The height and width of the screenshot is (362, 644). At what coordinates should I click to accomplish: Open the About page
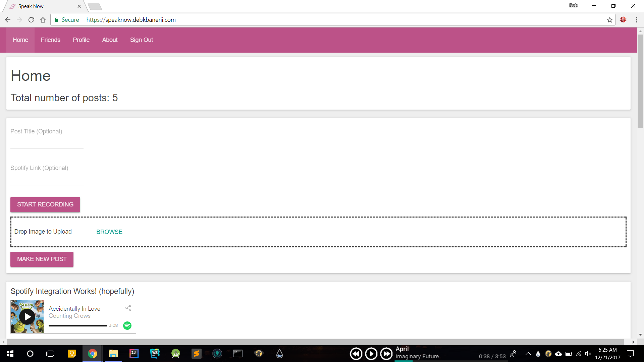[x=110, y=40]
